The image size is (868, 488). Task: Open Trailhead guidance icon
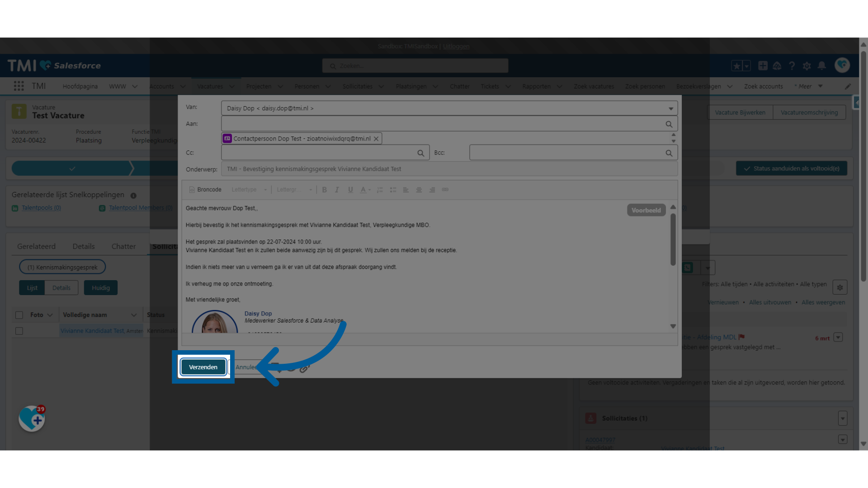click(x=777, y=66)
